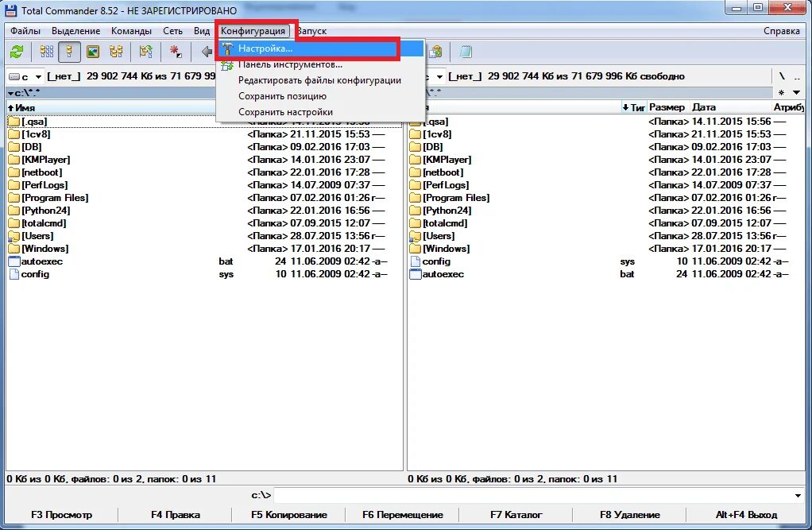Select the [Program Files] folder icon in right panel
The image size is (812, 530).
(x=416, y=198)
